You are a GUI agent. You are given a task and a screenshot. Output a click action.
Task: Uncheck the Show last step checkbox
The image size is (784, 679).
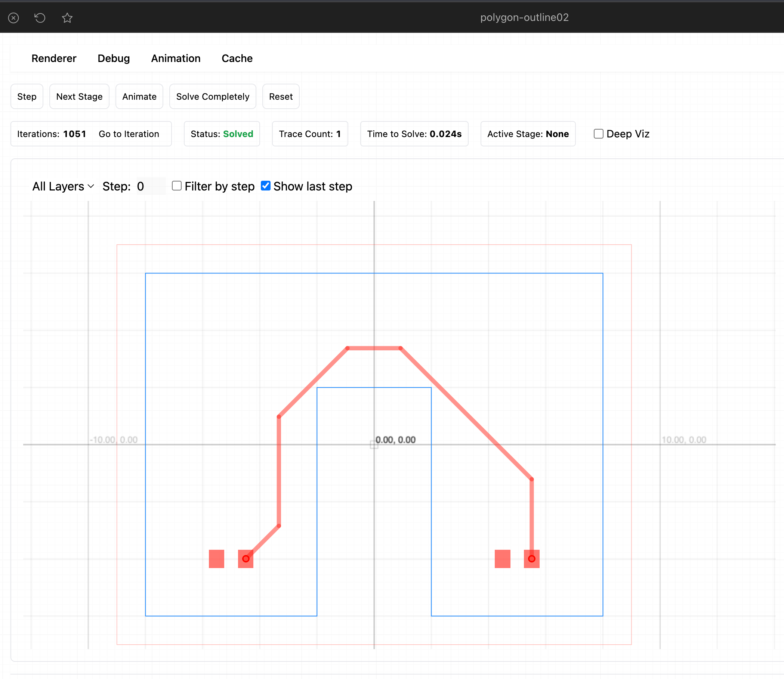pos(266,186)
